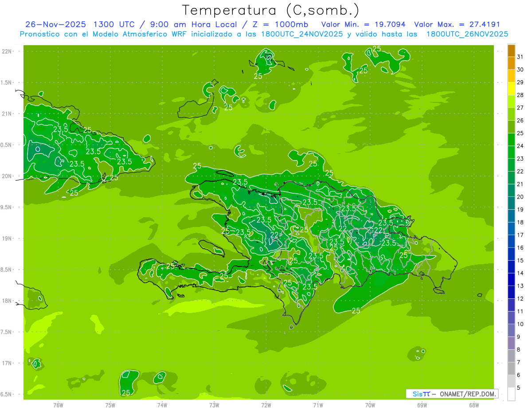Pick the blue legend swatch between 15 and 16
The width and height of the screenshot is (532, 411).
click(511, 254)
